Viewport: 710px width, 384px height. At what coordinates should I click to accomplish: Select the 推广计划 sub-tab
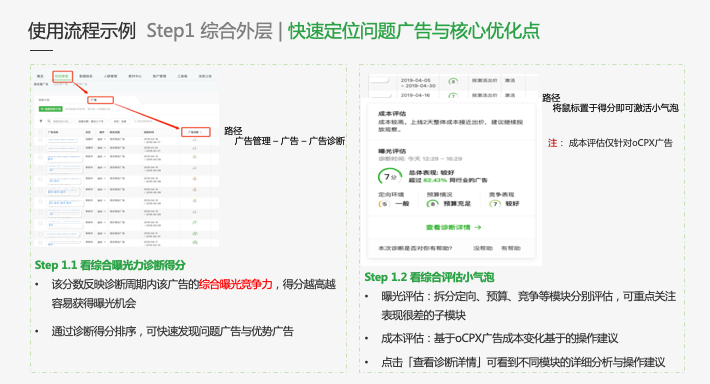(44, 100)
